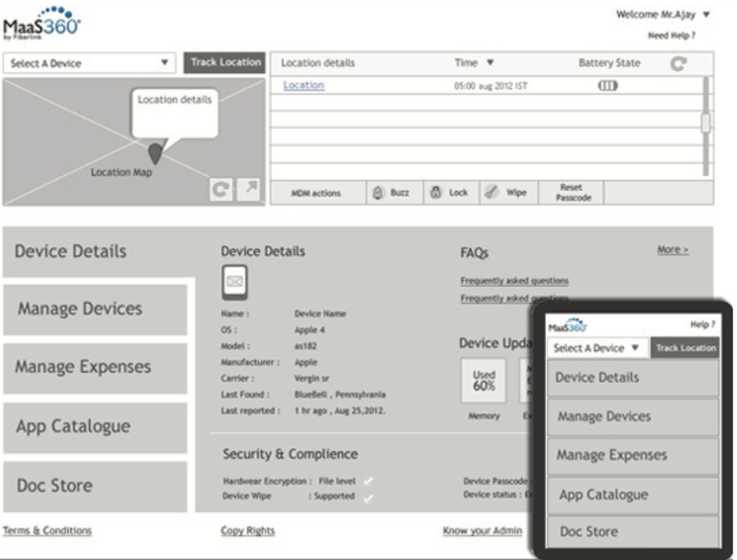The height and width of the screenshot is (560, 737).
Task: Click the Reset Passcode button
Action: point(572,193)
